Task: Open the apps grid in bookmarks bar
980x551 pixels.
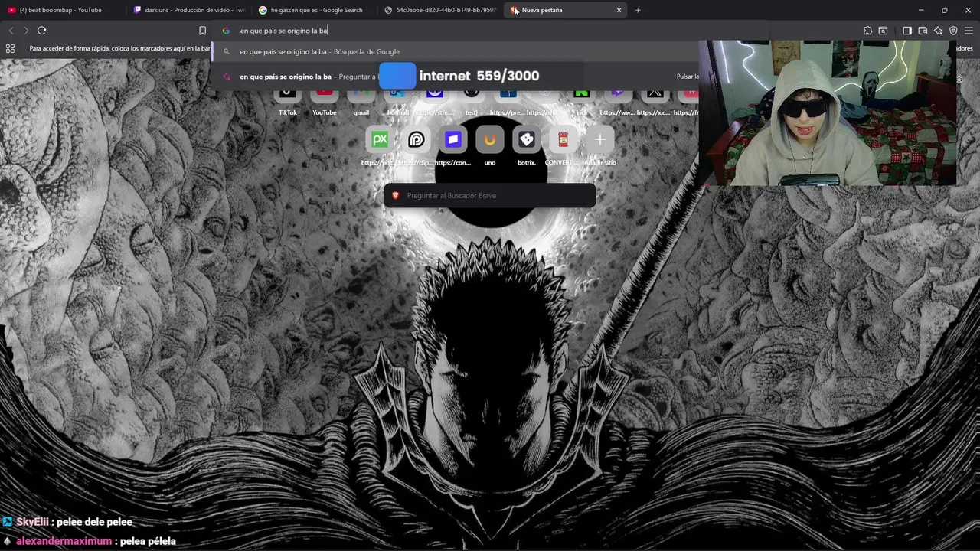Action: tap(10, 48)
